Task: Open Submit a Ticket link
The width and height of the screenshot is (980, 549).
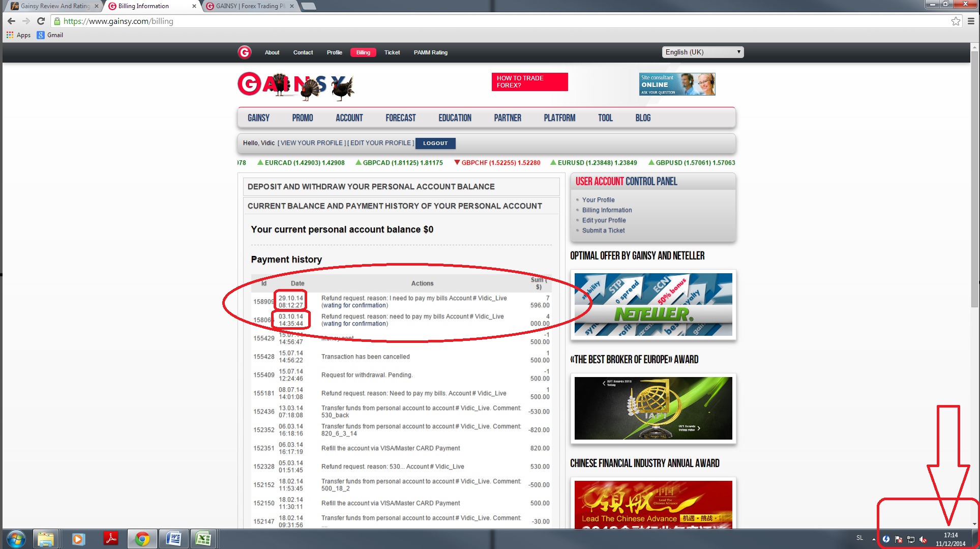Action: pyautogui.click(x=603, y=230)
